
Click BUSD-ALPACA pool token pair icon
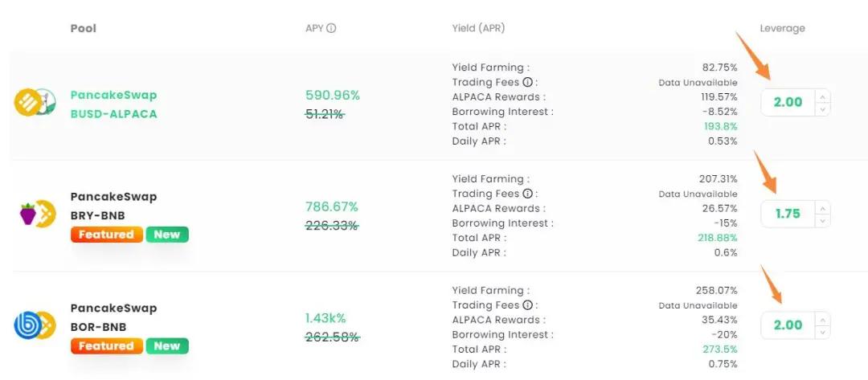[x=35, y=102]
